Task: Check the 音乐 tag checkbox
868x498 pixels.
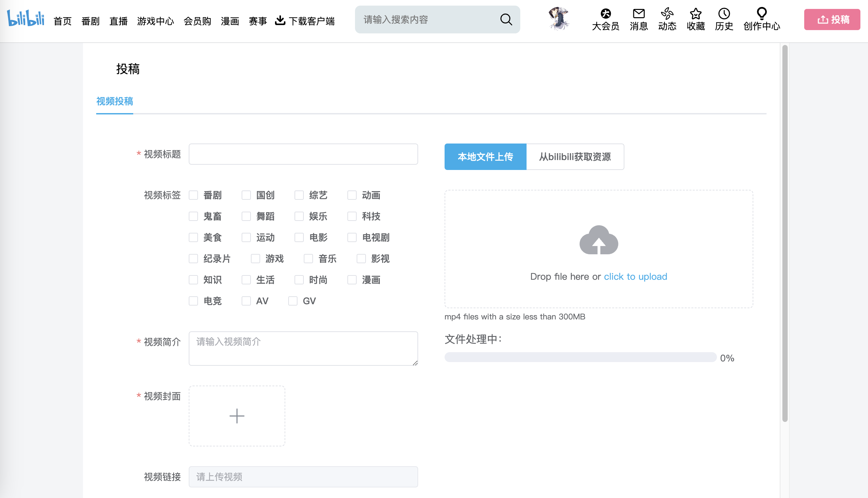Action: pos(308,259)
